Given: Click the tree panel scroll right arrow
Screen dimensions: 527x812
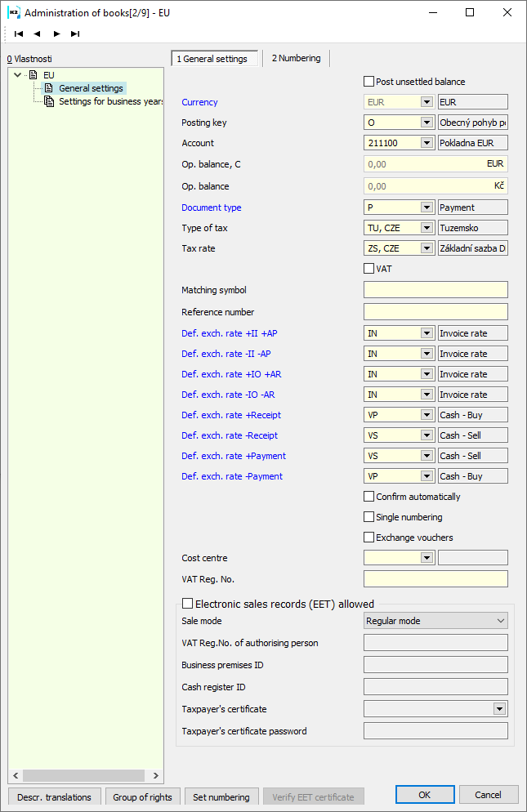Looking at the screenshot, I should pos(156,775).
